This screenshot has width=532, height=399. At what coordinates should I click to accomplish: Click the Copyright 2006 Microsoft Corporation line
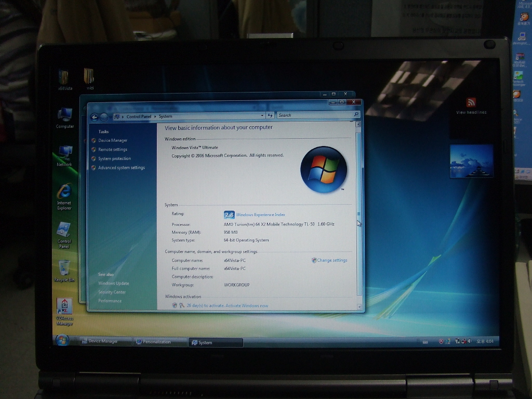pos(228,156)
